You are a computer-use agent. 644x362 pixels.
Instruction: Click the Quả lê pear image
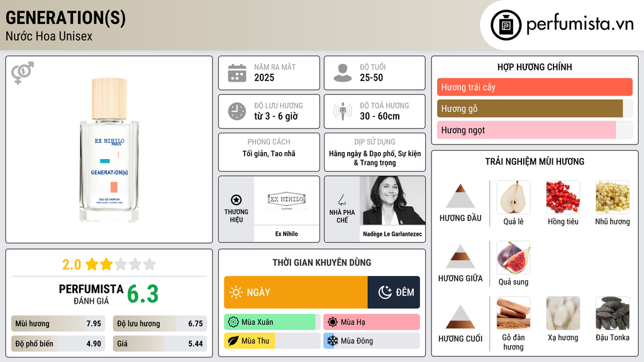[x=513, y=197]
